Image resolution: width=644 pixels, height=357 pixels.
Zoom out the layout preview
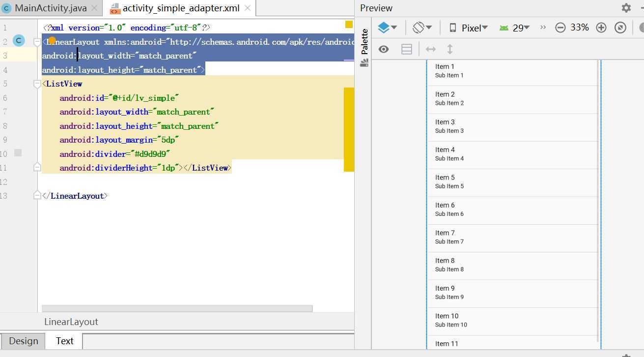coord(560,28)
